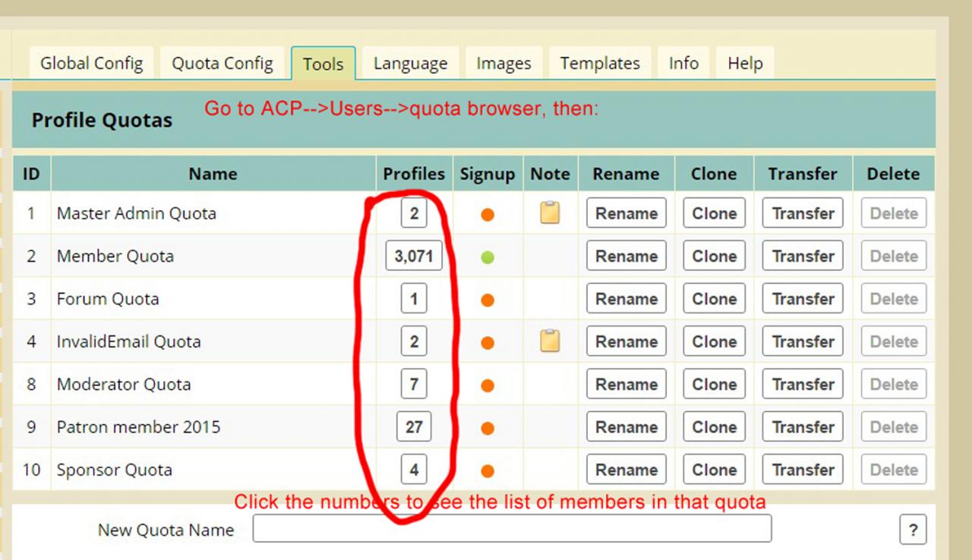
Task: Click the question mark help button
Action: [x=912, y=530]
